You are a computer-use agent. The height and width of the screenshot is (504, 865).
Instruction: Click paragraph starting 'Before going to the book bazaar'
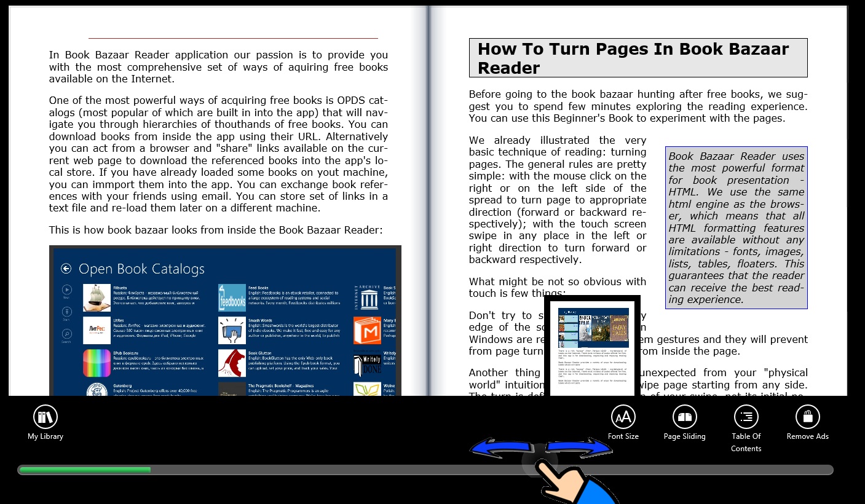(x=638, y=106)
